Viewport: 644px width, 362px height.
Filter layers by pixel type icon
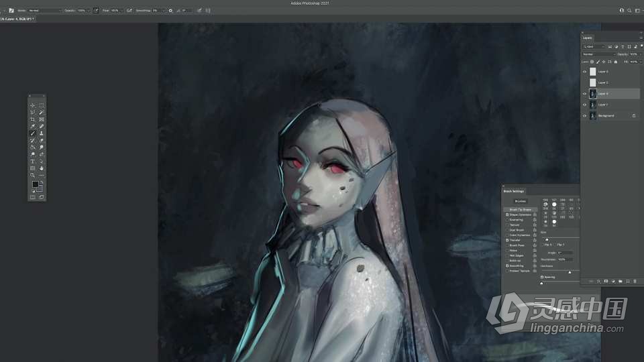[x=610, y=47]
